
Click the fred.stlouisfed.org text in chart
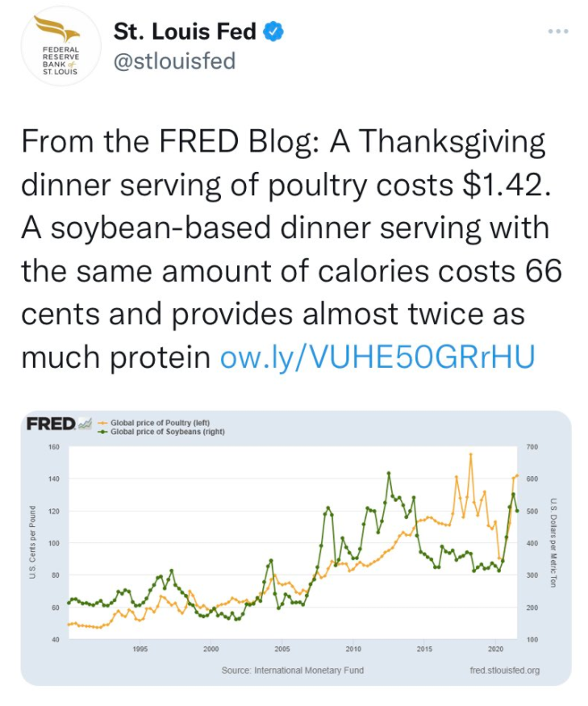(x=504, y=670)
